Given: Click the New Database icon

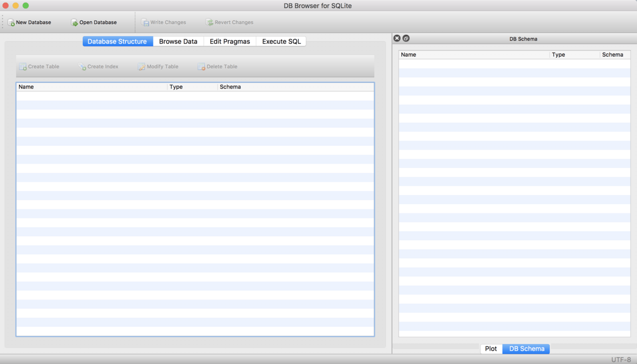Looking at the screenshot, I should [11, 23].
